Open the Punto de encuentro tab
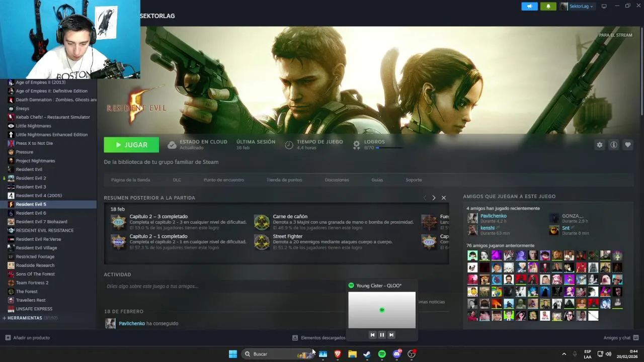 [224, 180]
